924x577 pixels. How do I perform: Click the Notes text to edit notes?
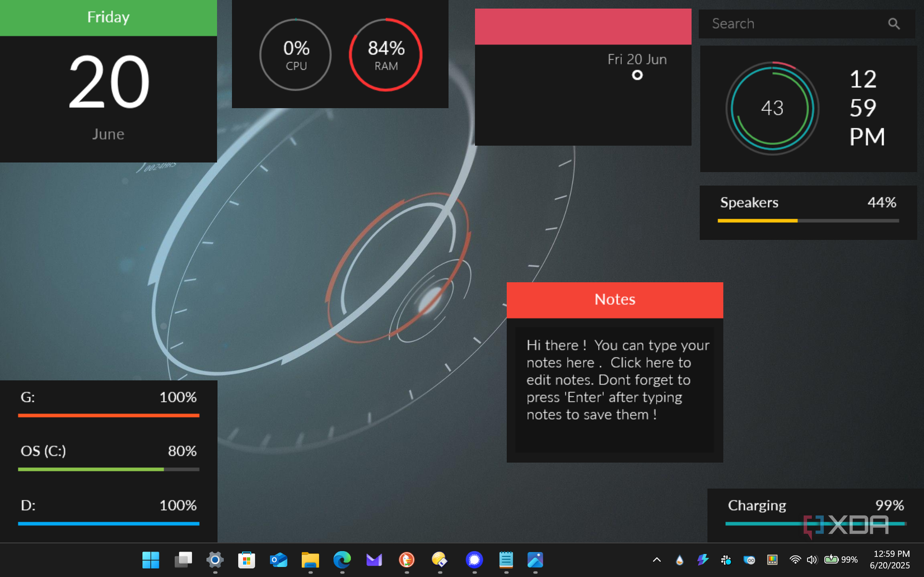click(616, 379)
